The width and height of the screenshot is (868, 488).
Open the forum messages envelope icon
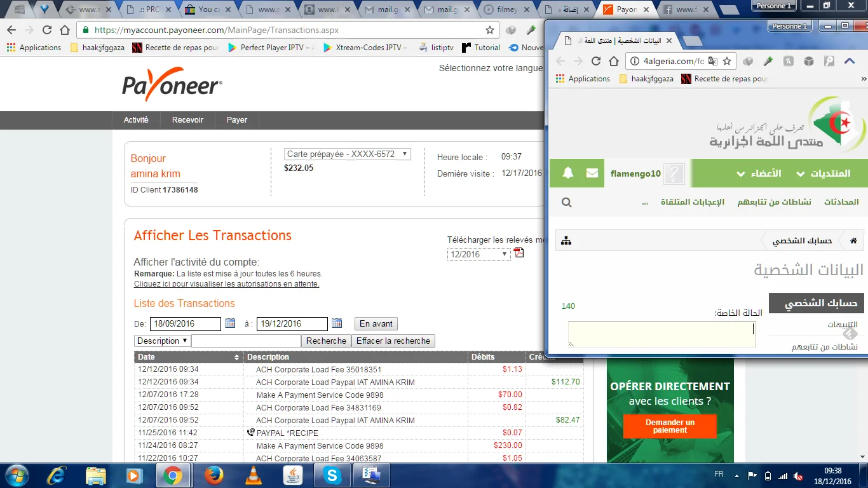coord(592,173)
